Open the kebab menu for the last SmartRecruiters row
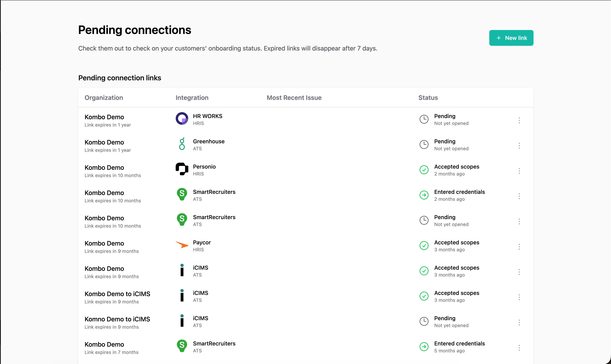The width and height of the screenshot is (611, 364). (x=519, y=348)
